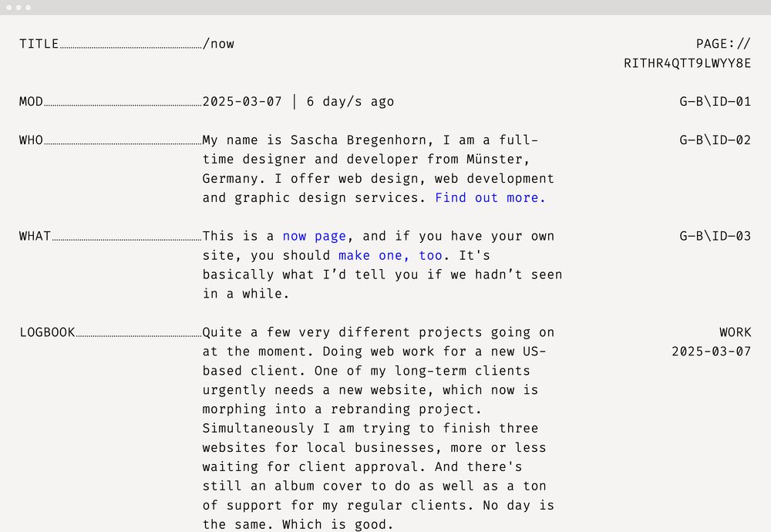Viewport: 771px width, 532px height.
Task: Click the WHO row label
Action: tap(31, 140)
